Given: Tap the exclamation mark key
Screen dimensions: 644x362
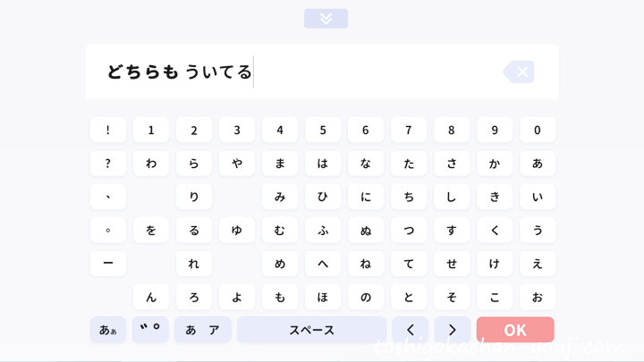Looking at the screenshot, I should click(108, 130).
